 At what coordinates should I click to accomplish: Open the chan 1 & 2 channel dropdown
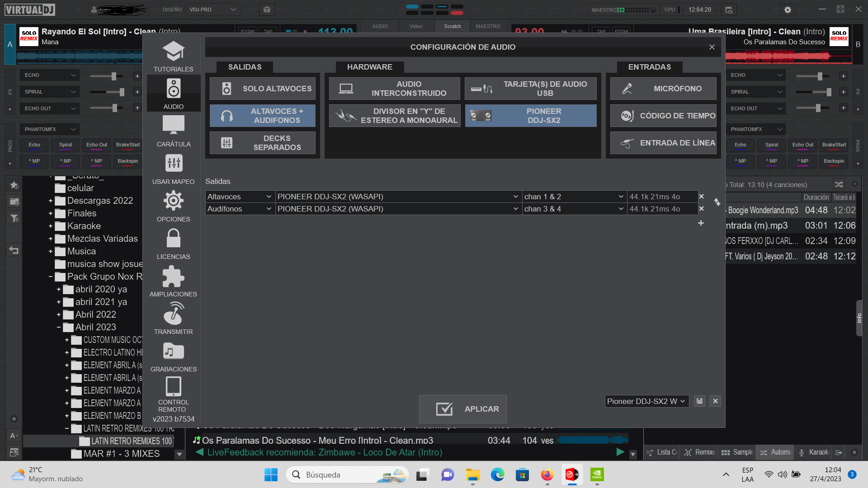point(574,197)
